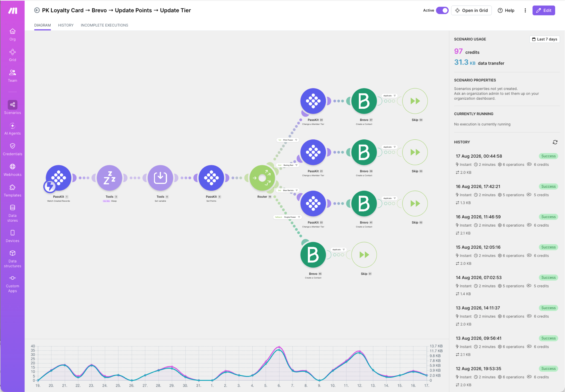This screenshot has width=565, height=392.
Task: Open the 13 Aug 2026, 14:11:37 execution
Action: pyautogui.click(x=507, y=316)
